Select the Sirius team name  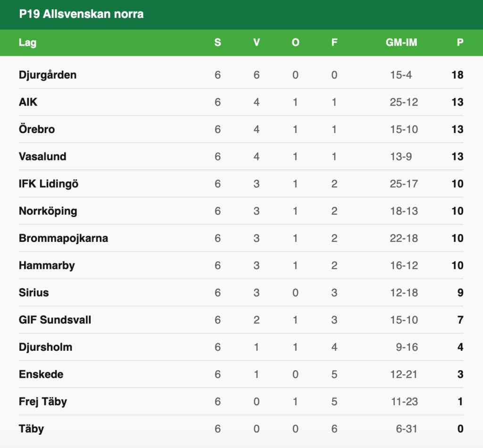tap(33, 293)
